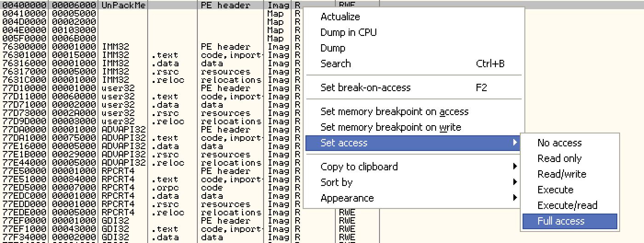Image resolution: width=644 pixels, height=243 pixels.
Task: Pick Read only access option
Action: [559, 159]
